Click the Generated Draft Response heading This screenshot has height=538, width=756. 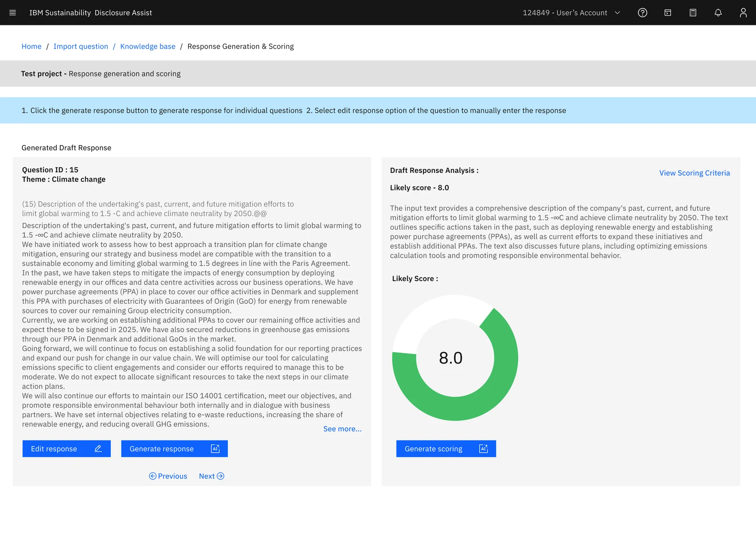pos(66,148)
